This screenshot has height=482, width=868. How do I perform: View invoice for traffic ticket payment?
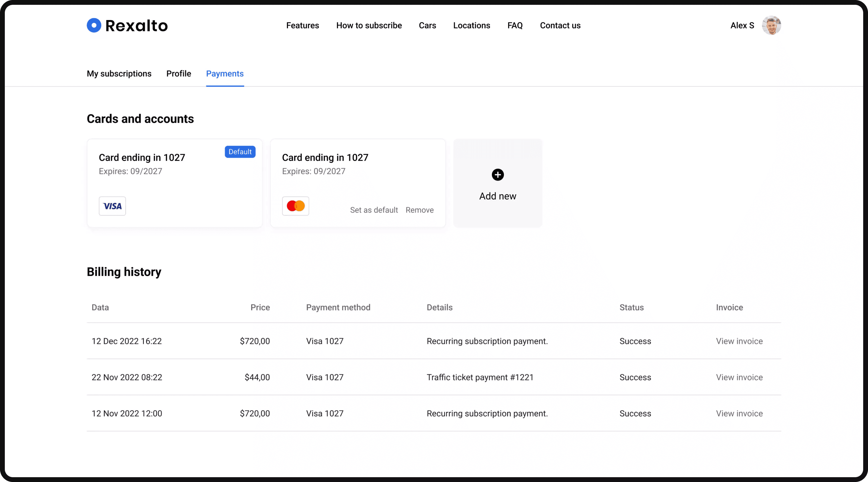pyautogui.click(x=739, y=377)
